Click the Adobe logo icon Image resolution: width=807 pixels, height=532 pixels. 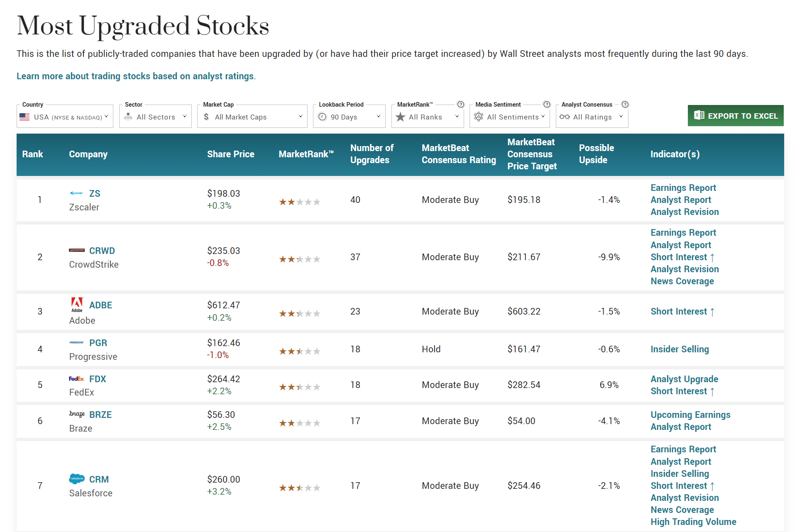[x=77, y=305]
